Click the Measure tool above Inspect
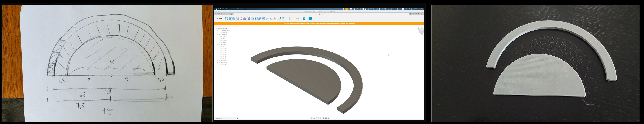Screen dimensions: 644x124 (x=298, y=19)
